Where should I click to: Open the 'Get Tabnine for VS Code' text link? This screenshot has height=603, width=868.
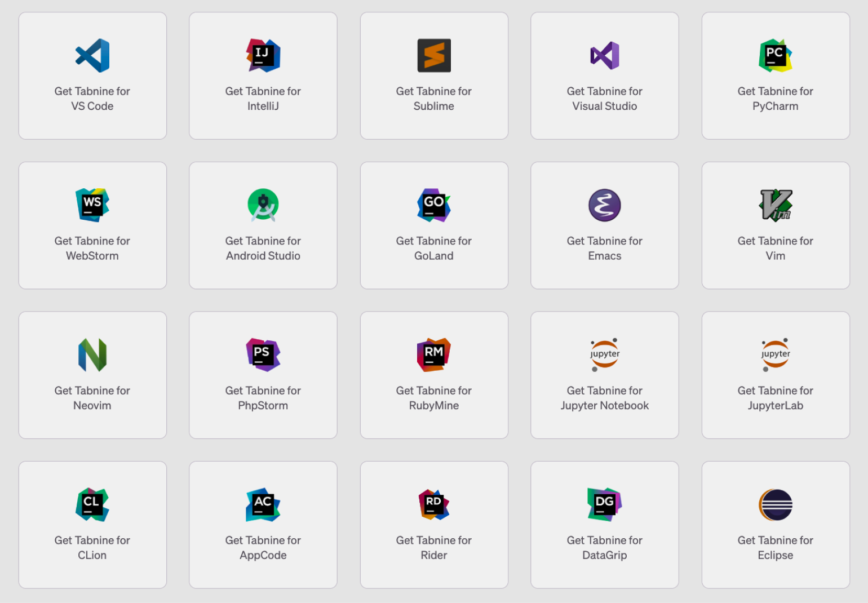pos(92,99)
